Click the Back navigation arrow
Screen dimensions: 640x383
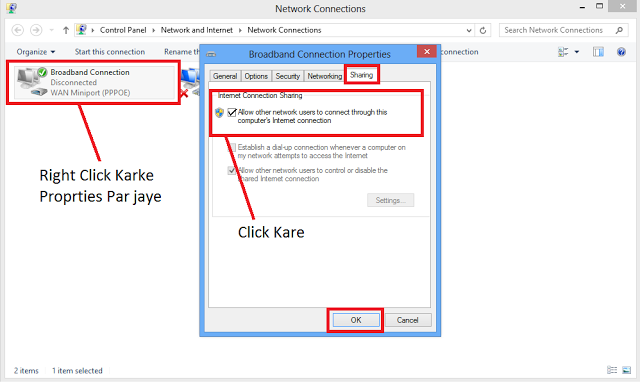18,30
